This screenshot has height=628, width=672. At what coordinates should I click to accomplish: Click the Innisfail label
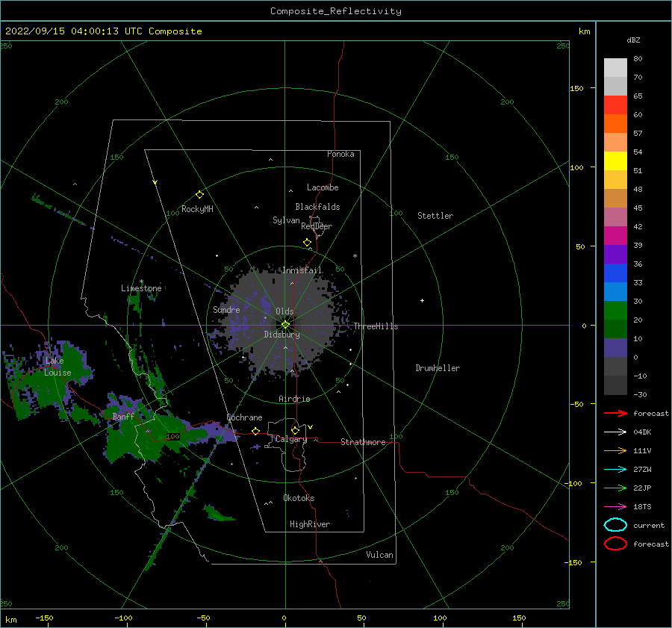coord(302,270)
